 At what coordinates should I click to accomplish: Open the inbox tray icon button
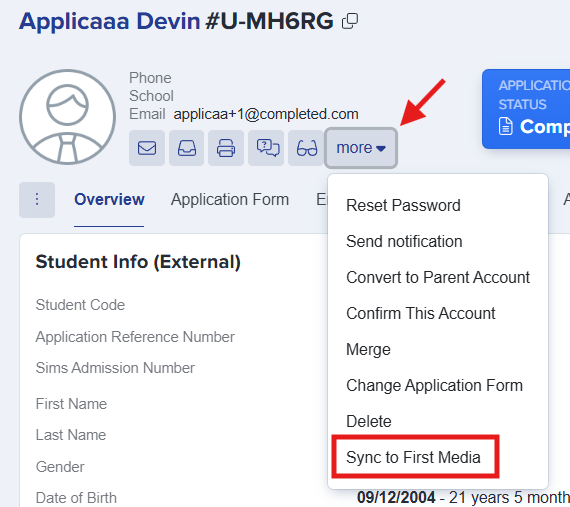click(x=186, y=148)
